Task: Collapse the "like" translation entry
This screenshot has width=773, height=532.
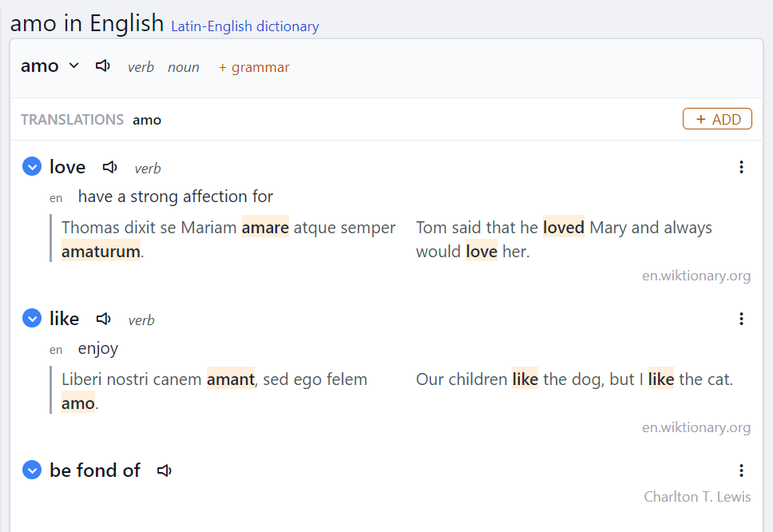Action: 31,318
